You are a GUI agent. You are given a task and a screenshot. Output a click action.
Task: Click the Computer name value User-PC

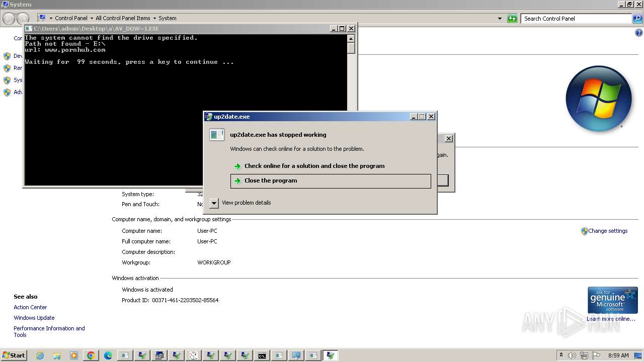point(207,231)
